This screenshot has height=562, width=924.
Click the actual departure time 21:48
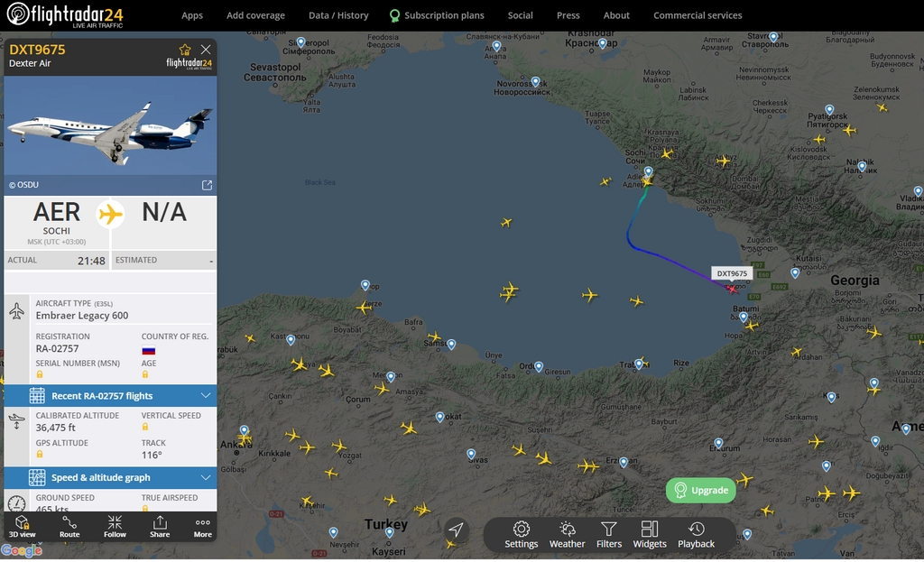point(91,261)
